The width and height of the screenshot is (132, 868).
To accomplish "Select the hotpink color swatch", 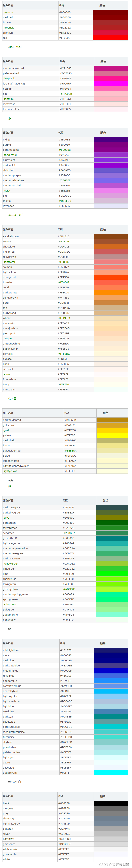I will (111, 89).
